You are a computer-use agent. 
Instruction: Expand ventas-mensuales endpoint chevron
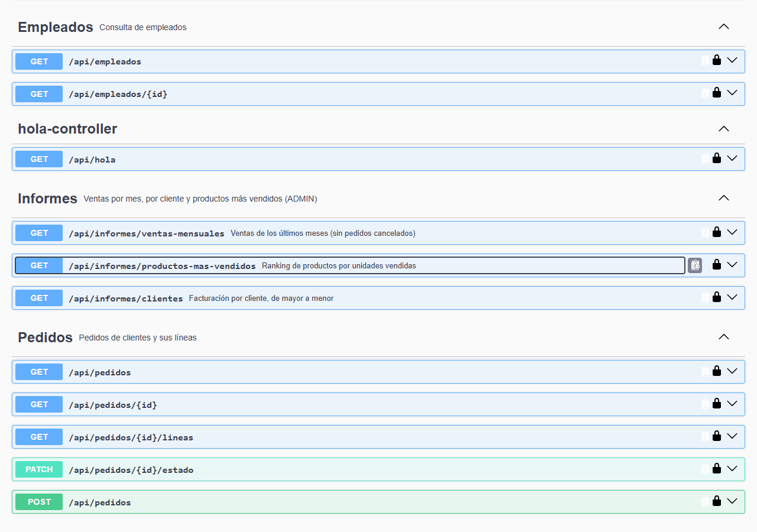732,232
